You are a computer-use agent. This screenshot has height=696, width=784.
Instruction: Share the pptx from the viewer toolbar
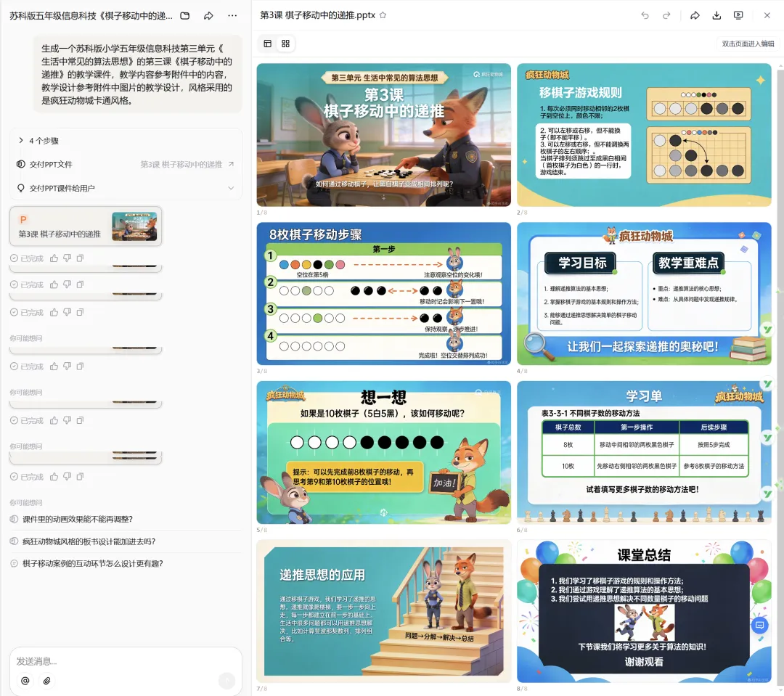pyautogui.click(x=695, y=15)
